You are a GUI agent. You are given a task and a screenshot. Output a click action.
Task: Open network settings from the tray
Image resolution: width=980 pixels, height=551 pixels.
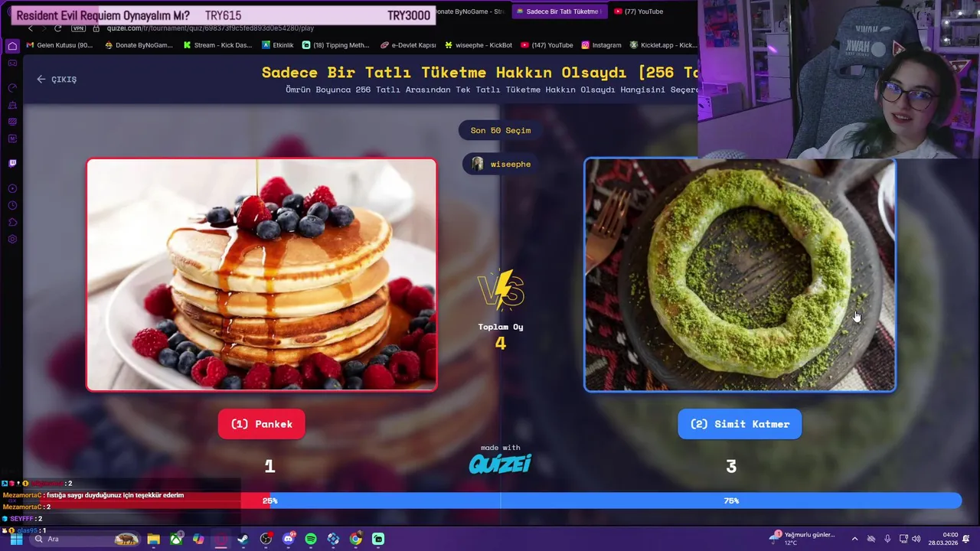903,539
